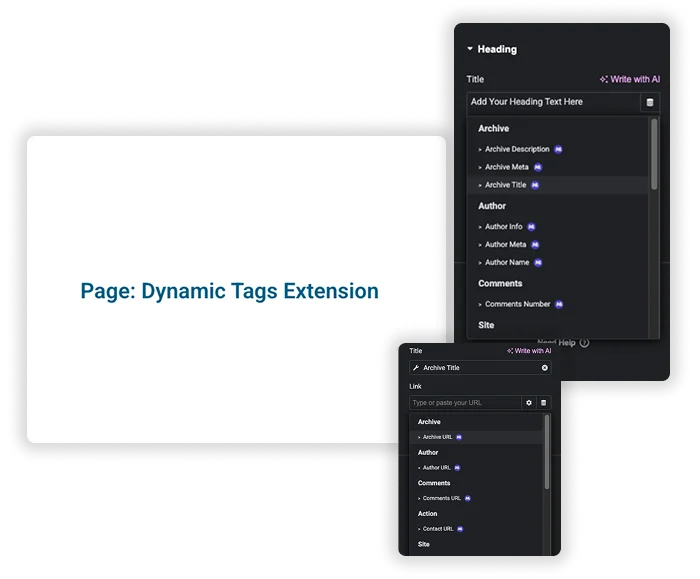Click the Comments group label in Heading panel
This screenshot has width=700, height=579.
click(x=500, y=283)
